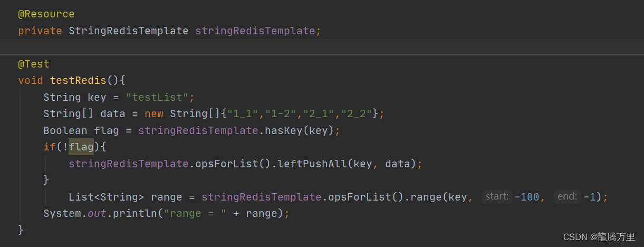Screen dimensions: 644x247
Task: Click the hasKey method call
Action: 282,130
